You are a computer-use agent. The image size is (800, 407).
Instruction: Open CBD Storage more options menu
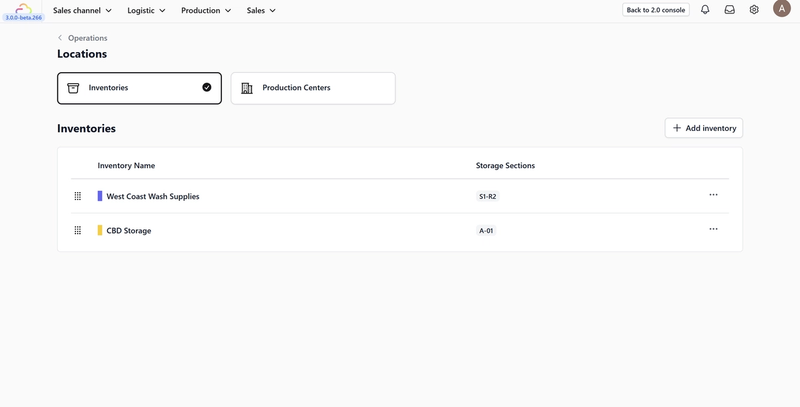pos(713,229)
